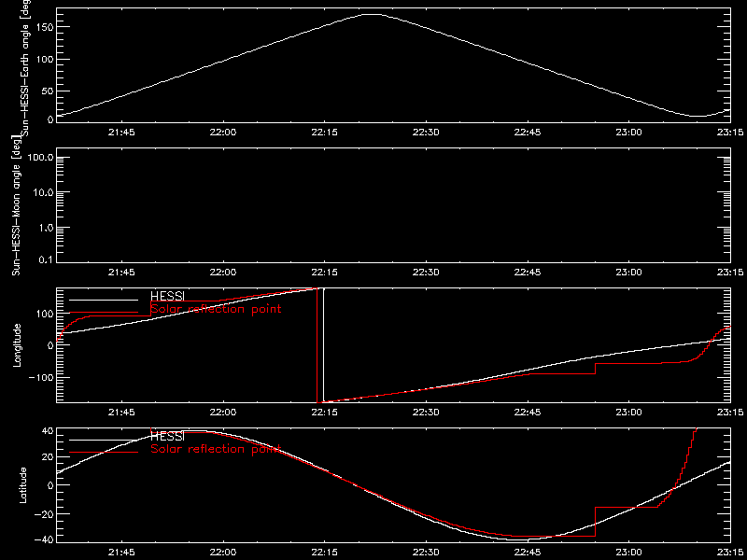This screenshot has height=560, width=747.
Task: Click the Longitude axis title
Action: 17,344
